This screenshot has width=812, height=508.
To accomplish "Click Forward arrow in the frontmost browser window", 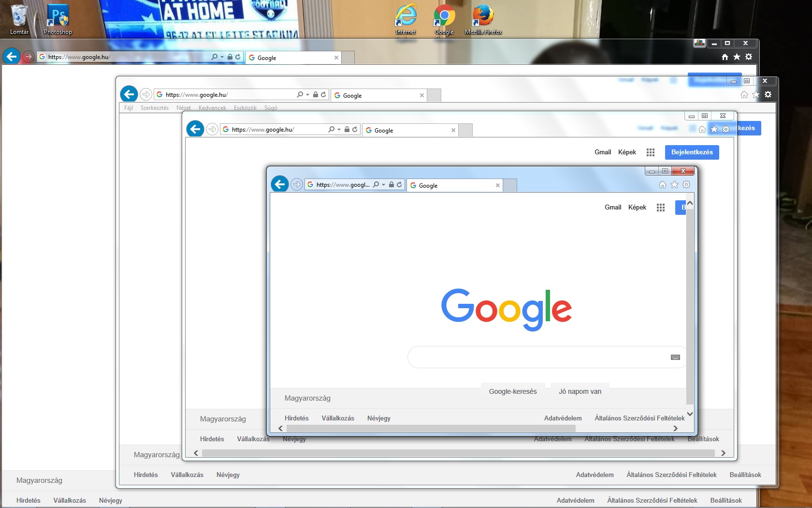I will coord(297,184).
